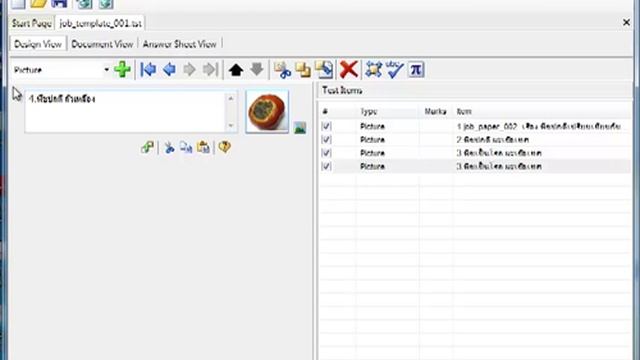640x360 pixels.
Task: Click the New document icon at top
Action: click(18, 4)
